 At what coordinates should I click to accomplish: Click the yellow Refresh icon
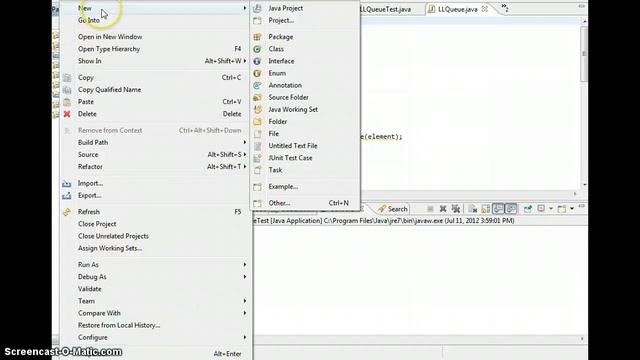pos(67,212)
